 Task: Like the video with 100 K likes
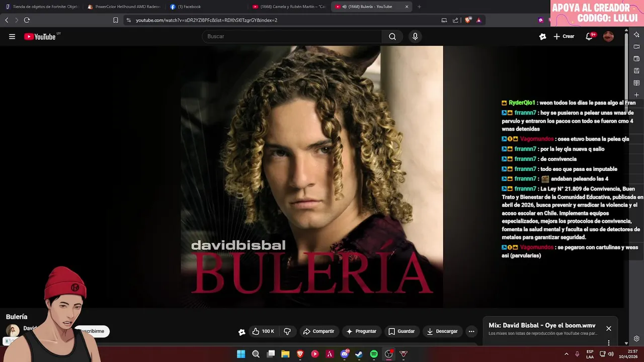[264, 331]
